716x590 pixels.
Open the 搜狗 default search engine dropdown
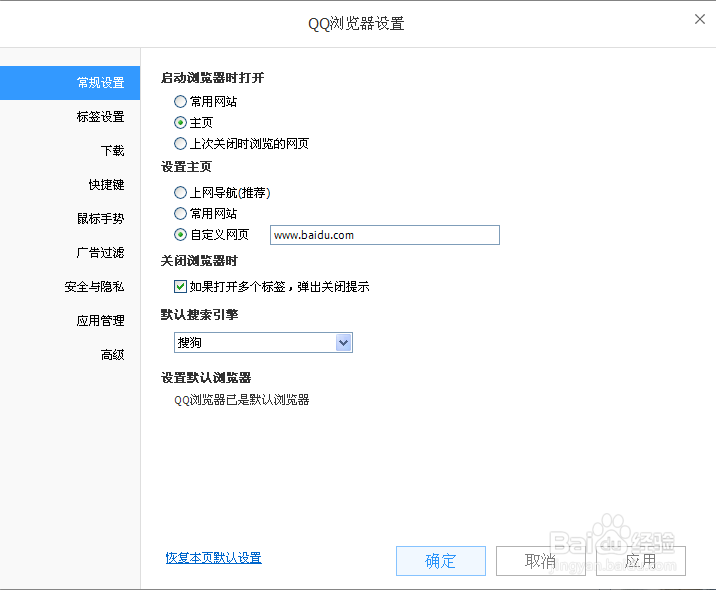(x=263, y=342)
